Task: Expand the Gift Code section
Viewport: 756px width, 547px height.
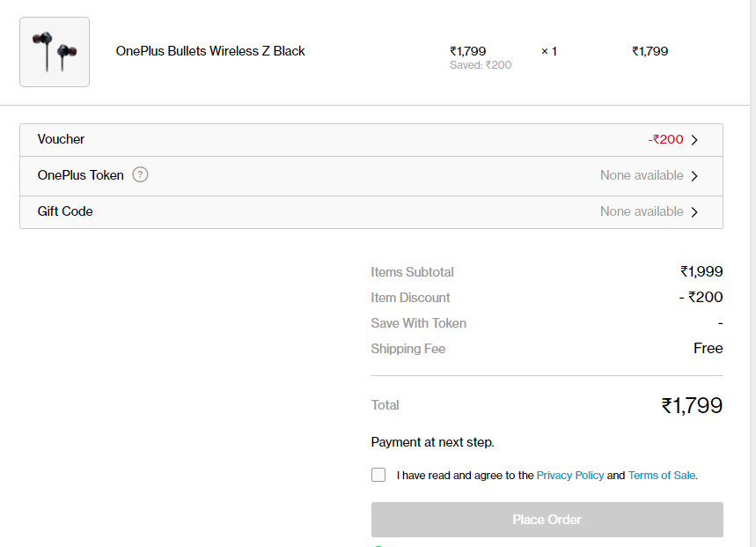Action: pyautogui.click(x=370, y=211)
